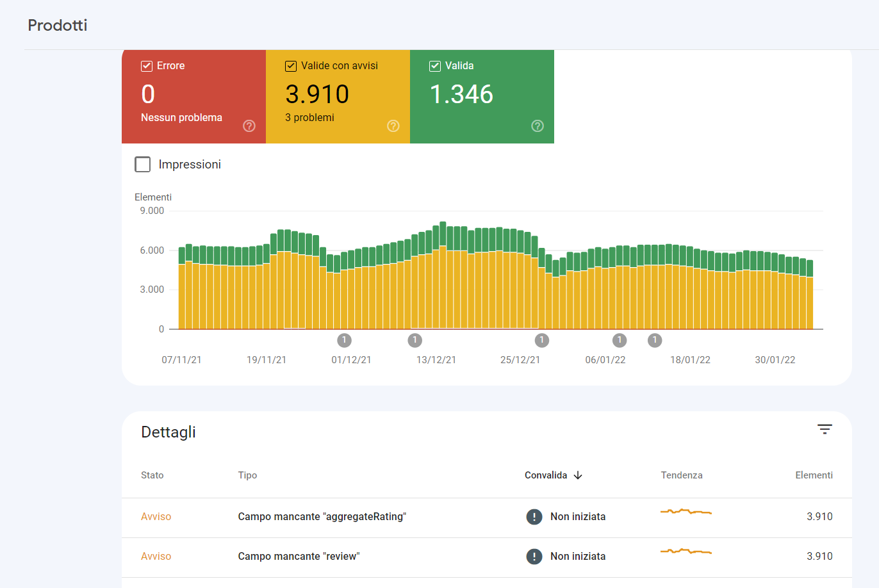Open the Campo mancante "aggregateRating" row
The height and width of the screenshot is (588, 879).
tap(487, 518)
